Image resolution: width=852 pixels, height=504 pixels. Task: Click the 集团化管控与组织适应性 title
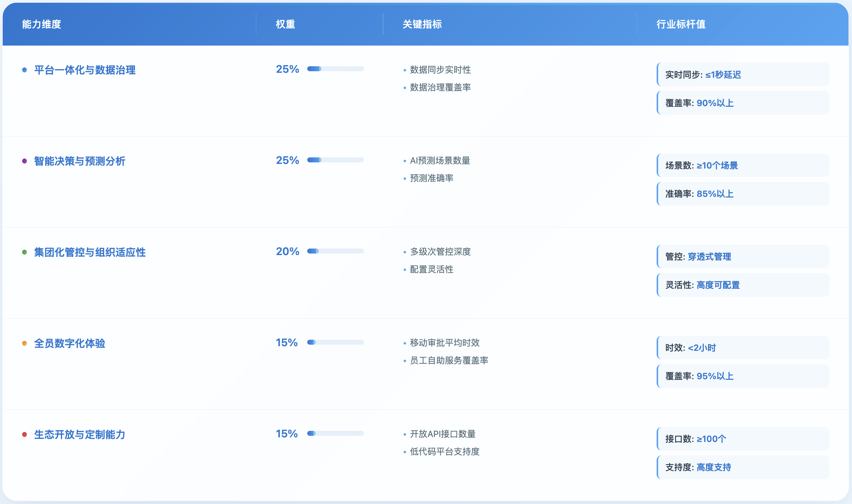coord(90,252)
